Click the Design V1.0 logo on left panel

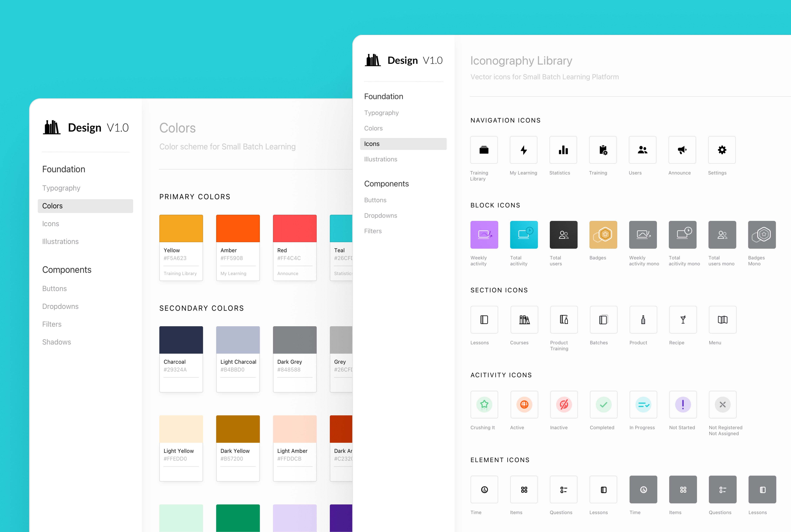(86, 128)
